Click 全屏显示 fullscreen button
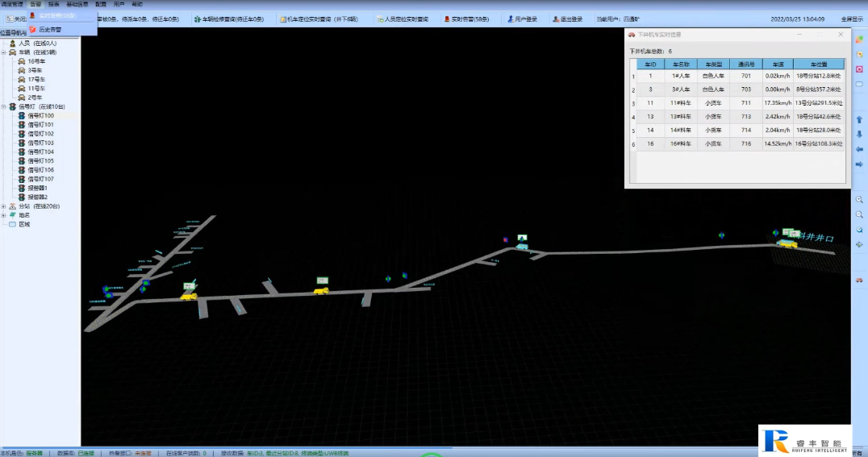The width and height of the screenshot is (868, 457). coord(852,19)
